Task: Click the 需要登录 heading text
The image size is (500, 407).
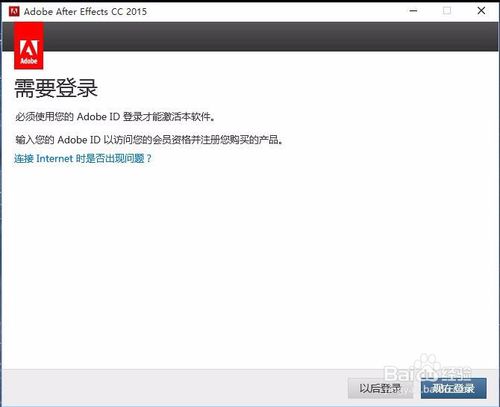Action: pos(56,88)
